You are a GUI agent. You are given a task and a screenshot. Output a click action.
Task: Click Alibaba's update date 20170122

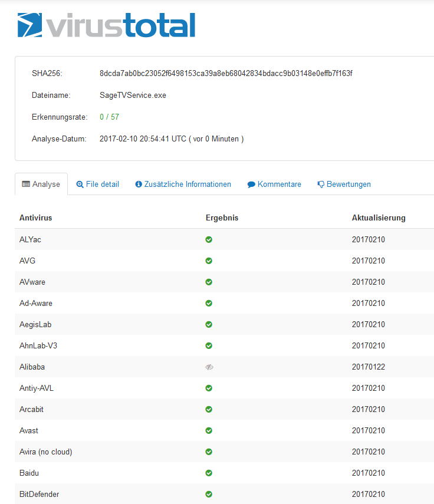[369, 367]
